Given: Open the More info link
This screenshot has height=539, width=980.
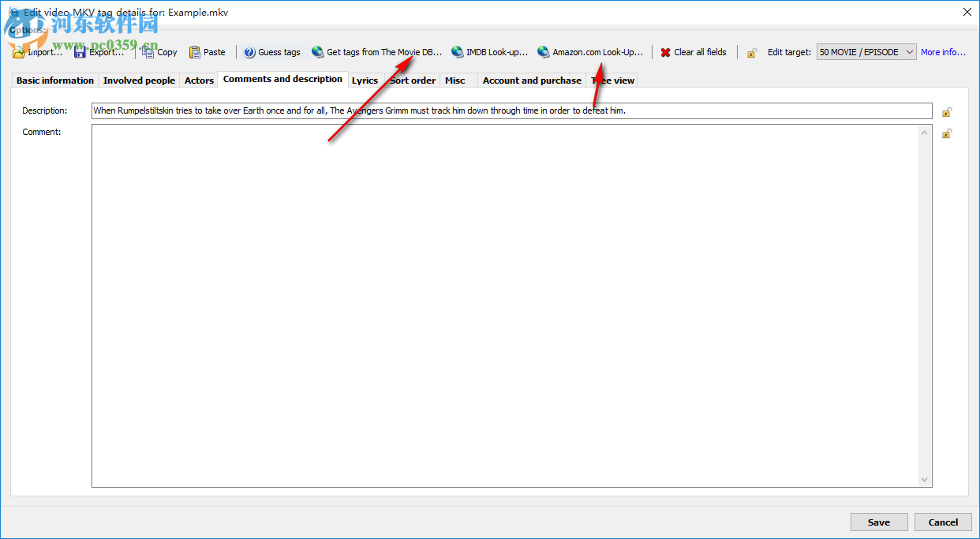Looking at the screenshot, I should 943,51.
